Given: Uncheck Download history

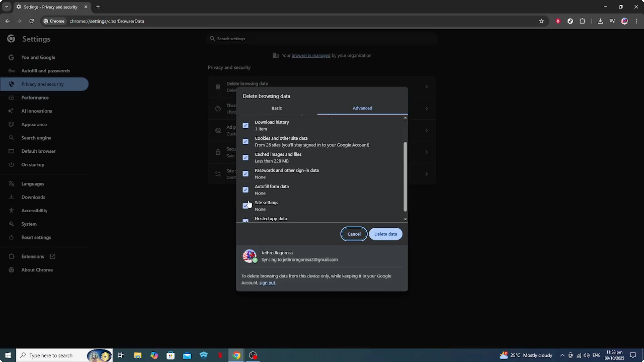Looking at the screenshot, I should point(246,125).
